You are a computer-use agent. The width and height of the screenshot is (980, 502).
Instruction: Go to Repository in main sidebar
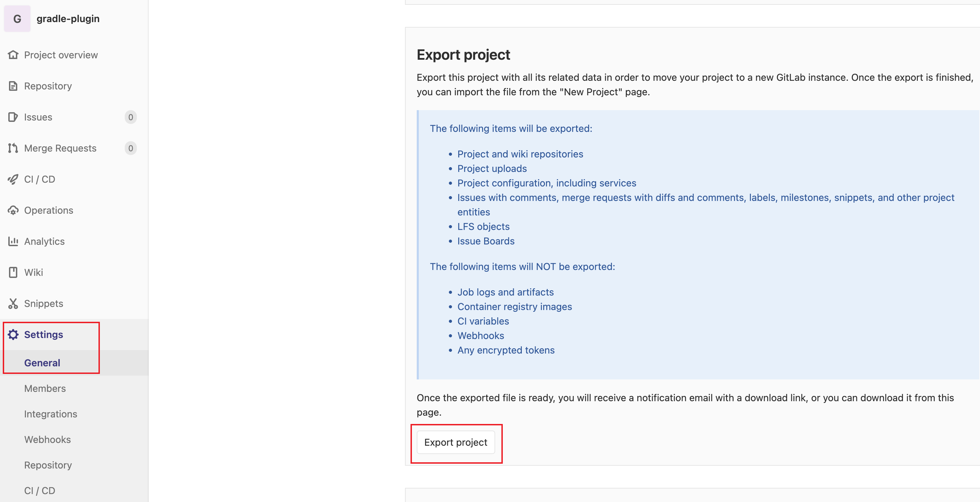coord(48,86)
